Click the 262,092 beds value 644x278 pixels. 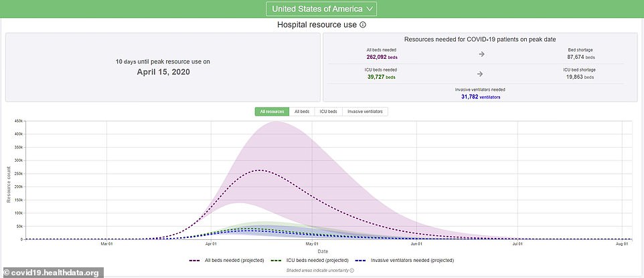point(382,57)
